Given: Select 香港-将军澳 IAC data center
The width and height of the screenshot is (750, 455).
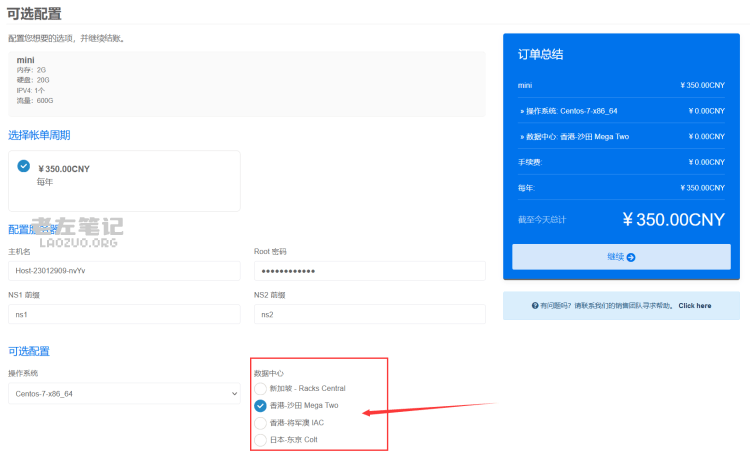Looking at the screenshot, I should (261, 422).
